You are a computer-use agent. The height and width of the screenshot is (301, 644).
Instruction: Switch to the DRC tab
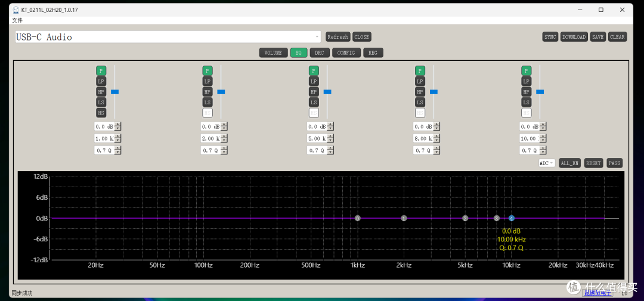320,53
